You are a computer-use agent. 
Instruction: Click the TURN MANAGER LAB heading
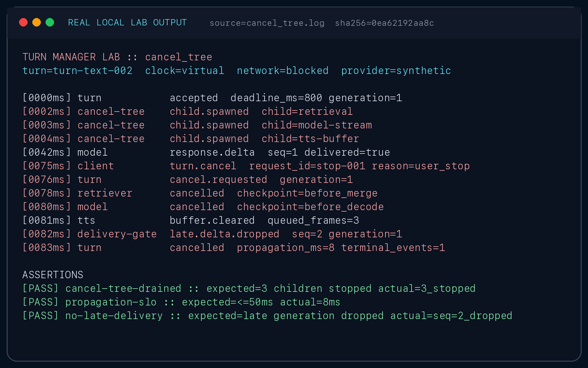coord(71,57)
